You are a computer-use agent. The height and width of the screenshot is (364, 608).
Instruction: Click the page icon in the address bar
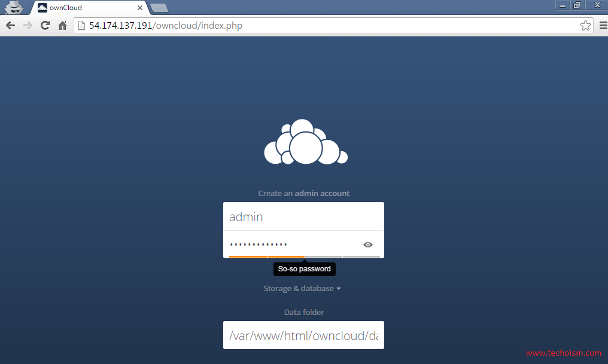(81, 26)
